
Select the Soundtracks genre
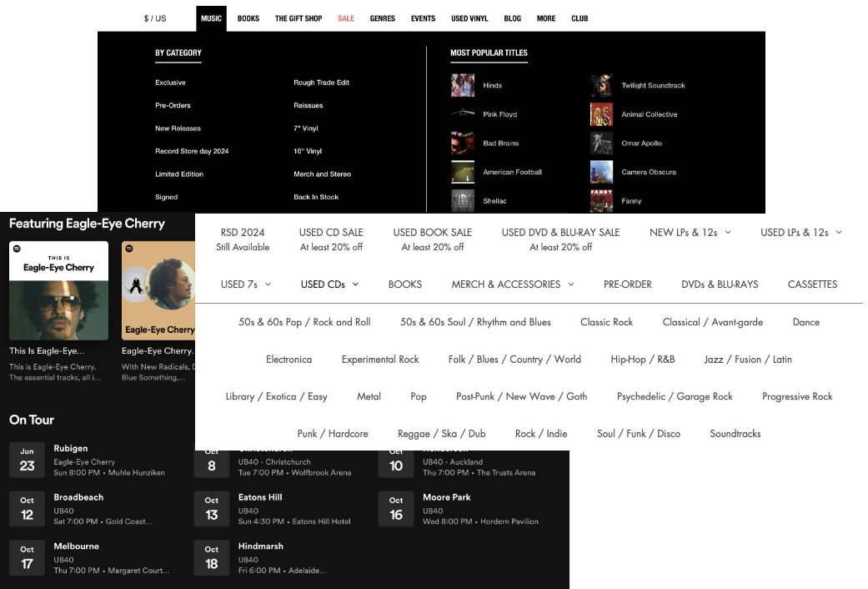[735, 433]
